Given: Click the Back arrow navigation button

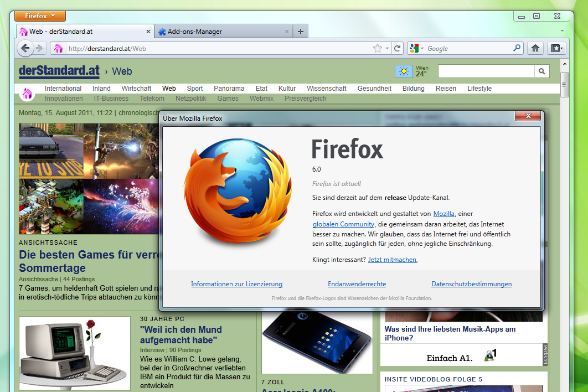Looking at the screenshot, I should click(x=25, y=48).
